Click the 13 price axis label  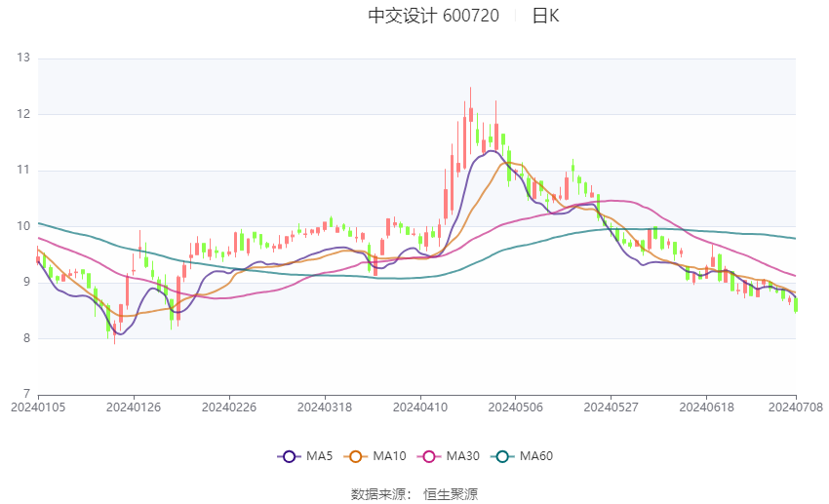(23, 58)
